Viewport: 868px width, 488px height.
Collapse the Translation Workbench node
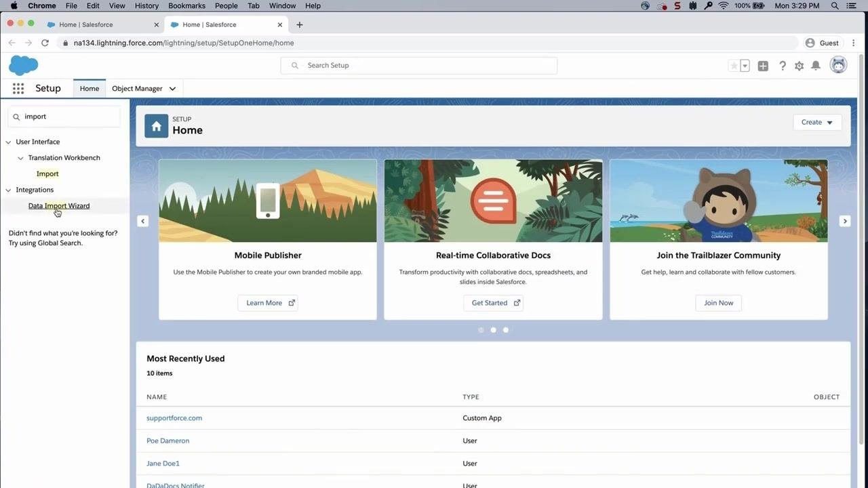tap(20, 158)
